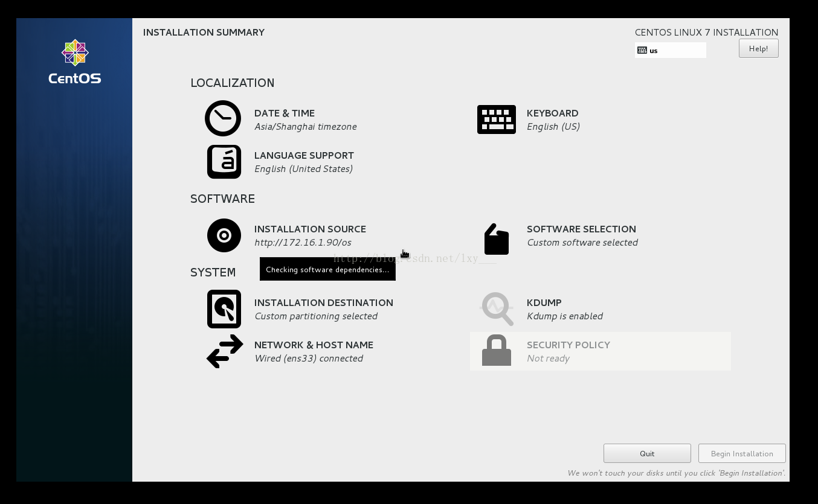
Task: Click the Kdump magnifier icon
Action: click(x=497, y=309)
